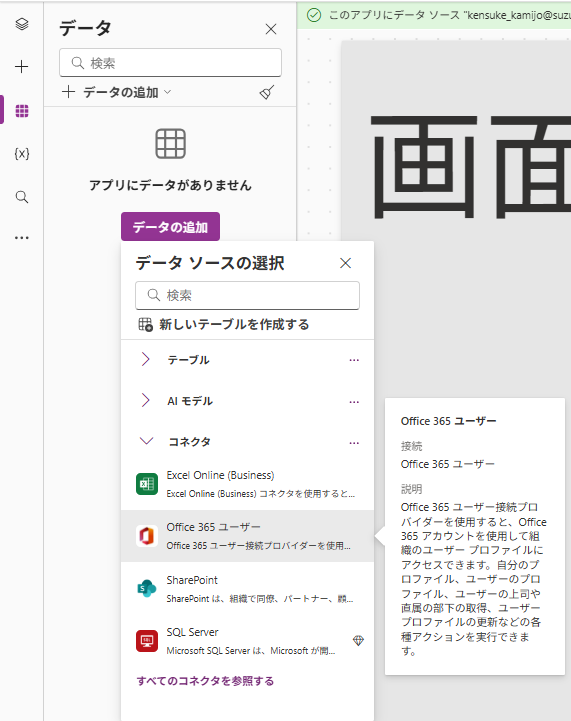Viewport: 571px width, 721px height.
Task: Open the sidebar more options ellipsis
Action: [22, 238]
